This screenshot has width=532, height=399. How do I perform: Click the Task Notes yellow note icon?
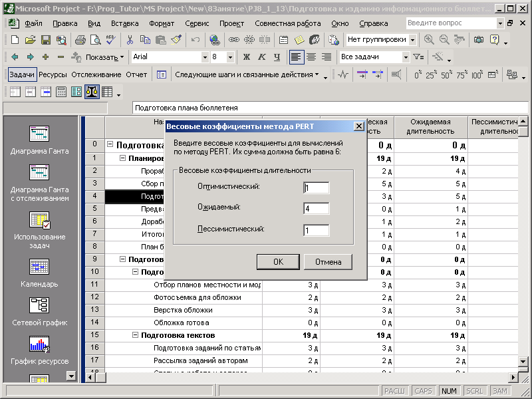tap(299, 40)
